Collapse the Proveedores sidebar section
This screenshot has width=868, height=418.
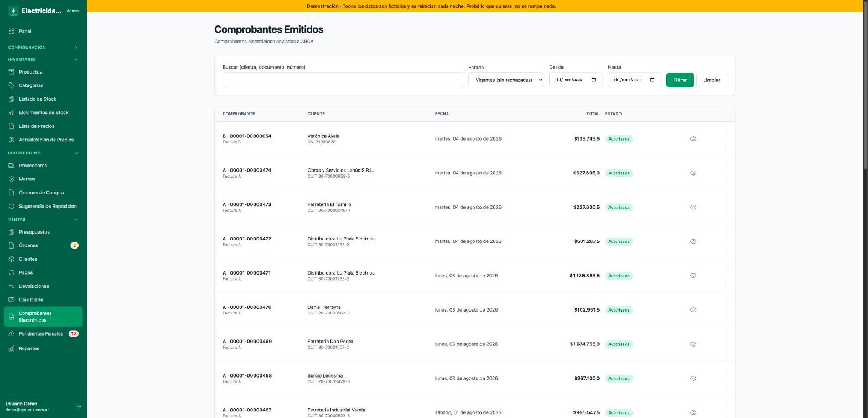[x=43, y=153]
